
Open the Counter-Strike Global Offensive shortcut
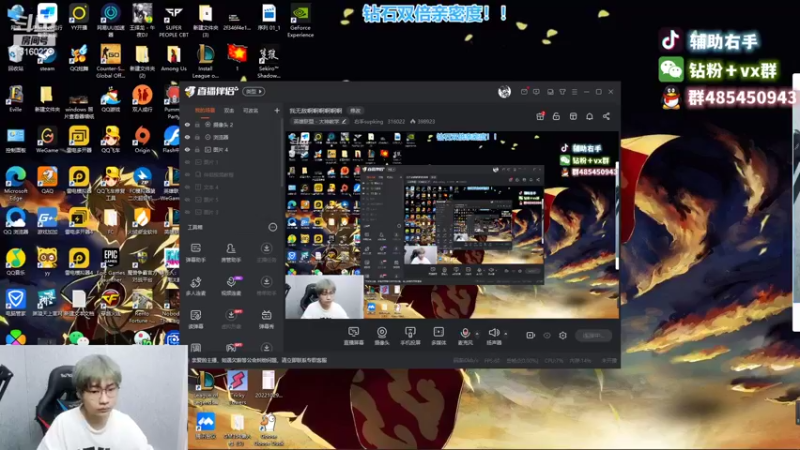[x=110, y=61]
